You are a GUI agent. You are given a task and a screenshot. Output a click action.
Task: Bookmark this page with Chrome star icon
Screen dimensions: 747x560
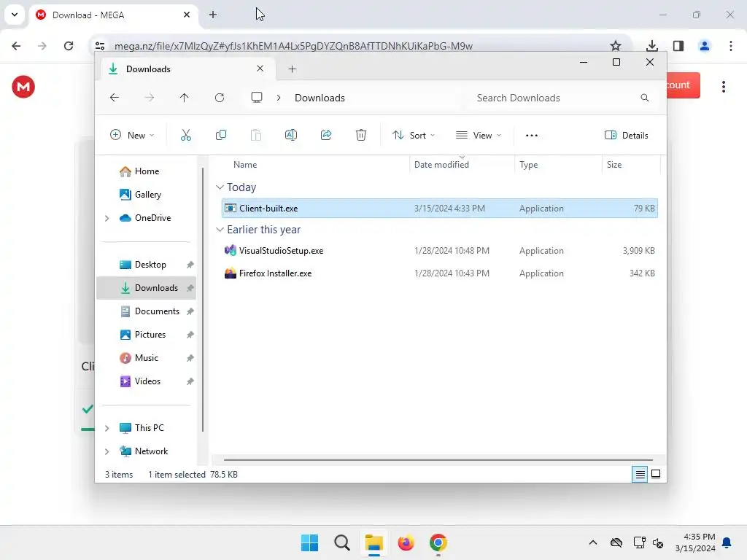point(616,46)
